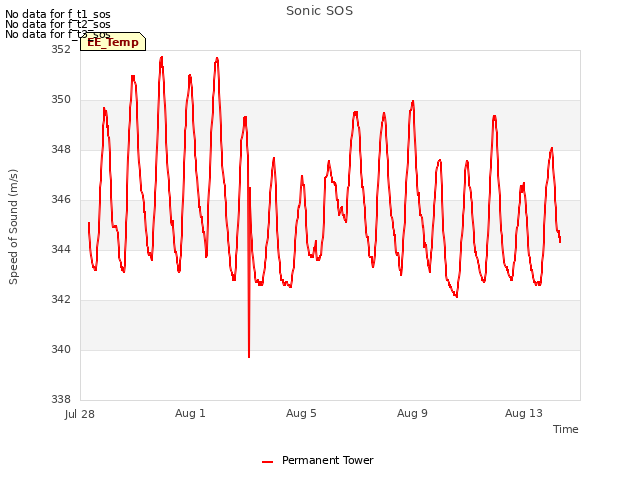The height and width of the screenshot is (480, 640).
Task: Click the 'Aug 9' x-axis tick label
Action: [412, 413]
